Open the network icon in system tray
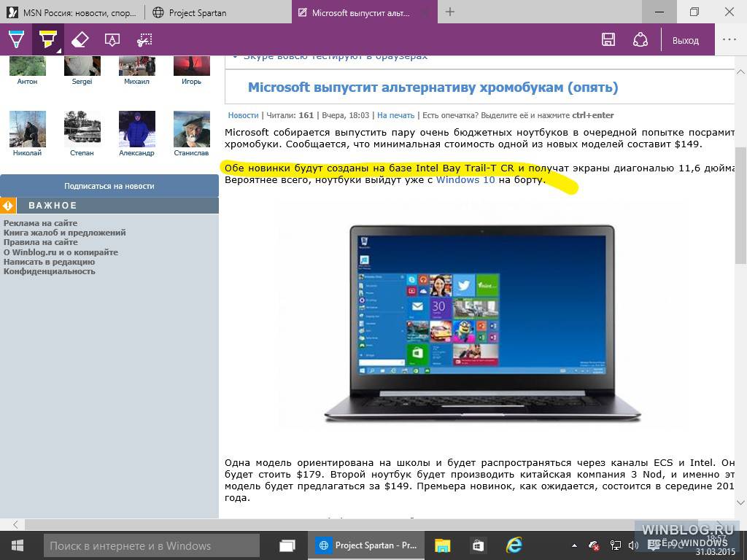The image size is (747, 560). pos(616,545)
